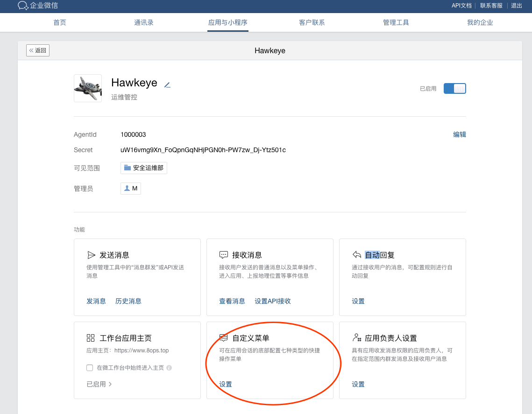532x414 pixels.
Task: Click the 应用负责人设置 person icon
Action: 356,337
